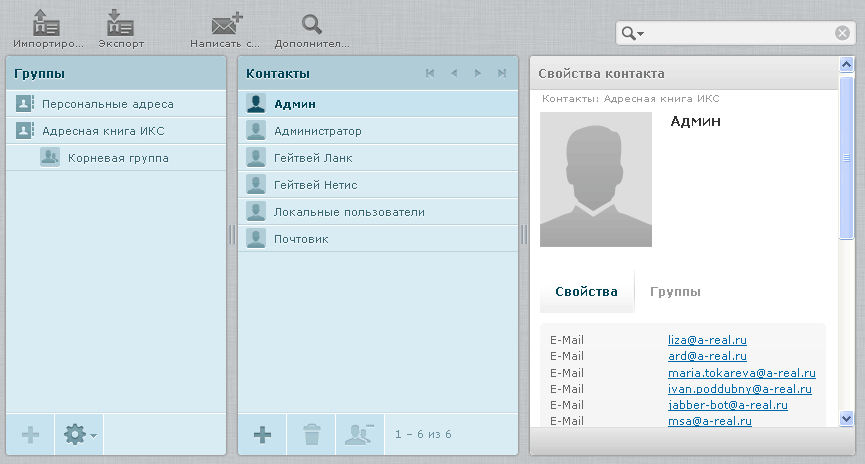Screen dimensions: 865x464
Task: Open the liza@a-real.ru email link
Action: (707, 340)
